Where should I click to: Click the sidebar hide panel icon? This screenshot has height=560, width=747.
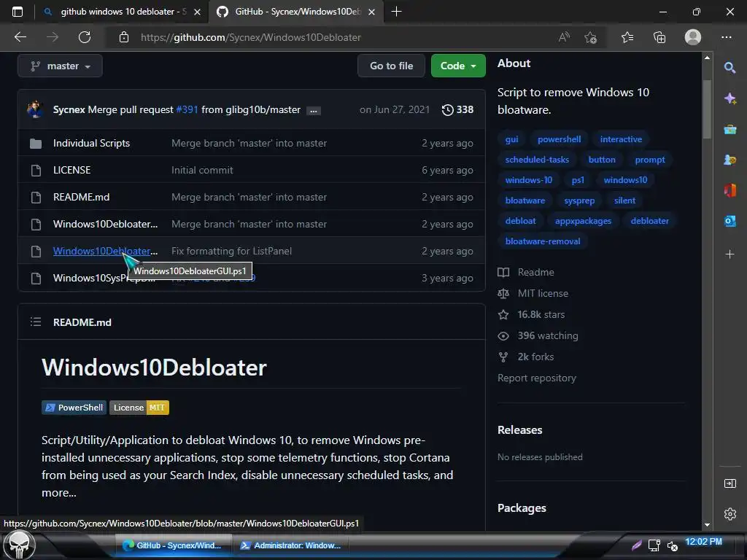729,484
